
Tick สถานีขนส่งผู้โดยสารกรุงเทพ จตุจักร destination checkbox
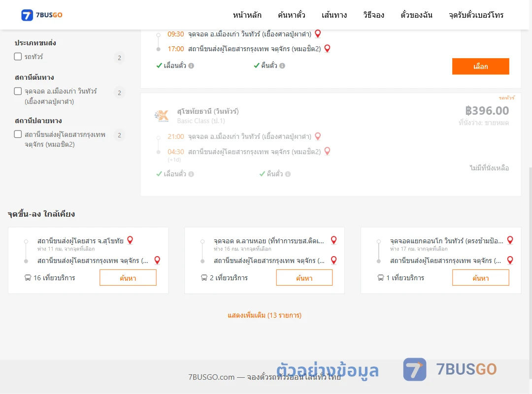point(18,134)
